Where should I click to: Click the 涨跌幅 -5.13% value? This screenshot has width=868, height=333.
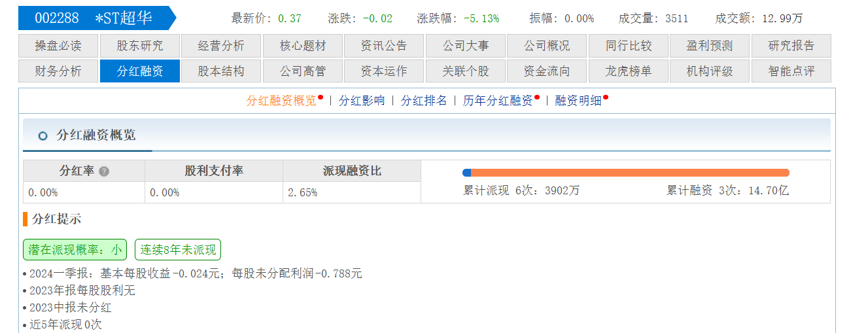(x=481, y=19)
